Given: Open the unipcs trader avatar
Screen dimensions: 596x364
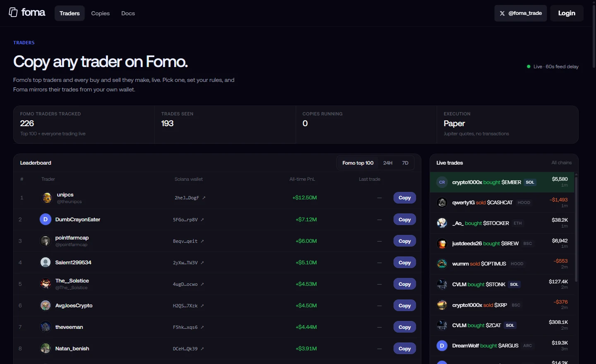Looking at the screenshot, I should click(x=47, y=198).
